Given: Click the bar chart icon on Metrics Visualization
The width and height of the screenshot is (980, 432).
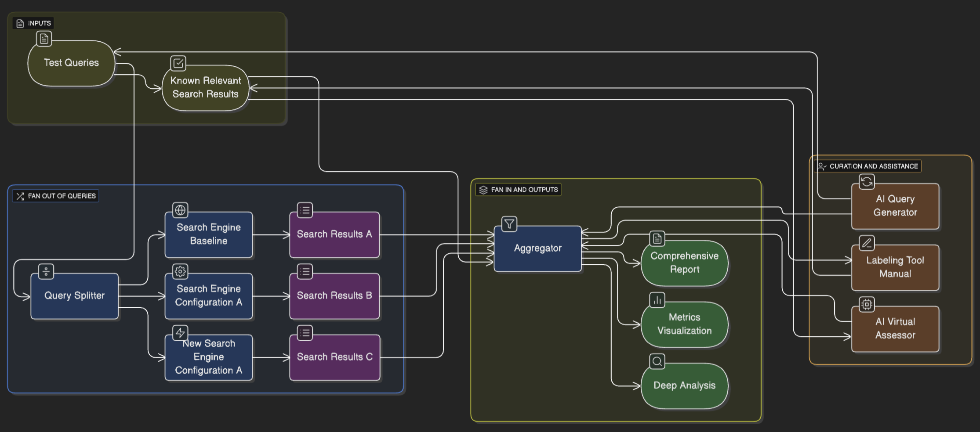Looking at the screenshot, I should tap(657, 300).
